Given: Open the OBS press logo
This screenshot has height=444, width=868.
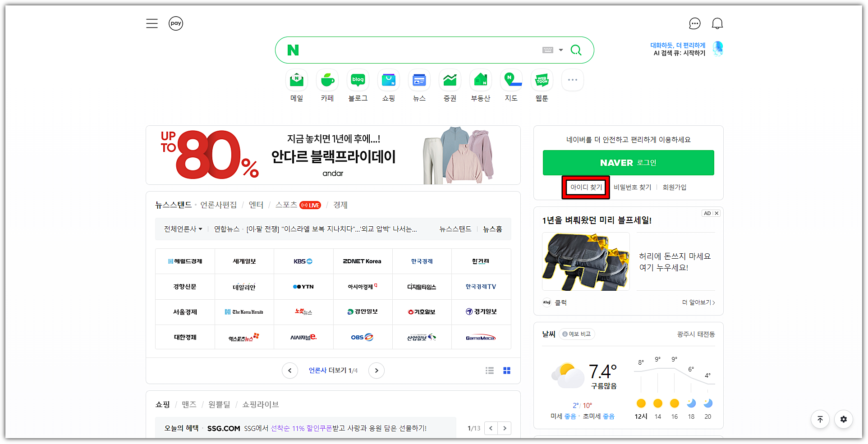Looking at the screenshot, I should pyautogui.click(x=363, y=337).
